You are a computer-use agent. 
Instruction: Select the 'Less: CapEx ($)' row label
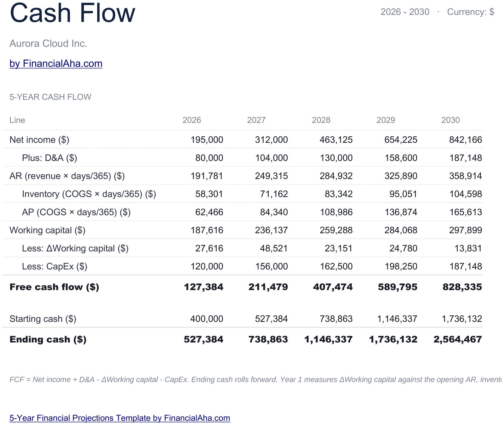[x=54, y=266]
